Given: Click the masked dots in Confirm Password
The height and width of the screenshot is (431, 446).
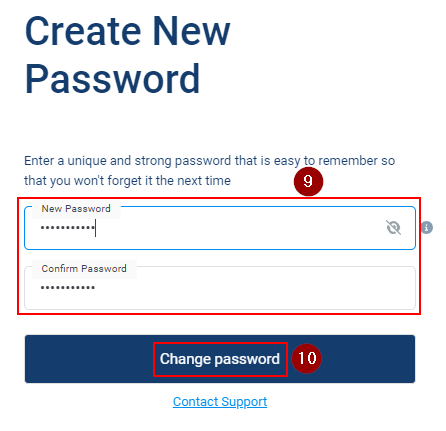Looking at the screenshot, I should coord(68,287).
